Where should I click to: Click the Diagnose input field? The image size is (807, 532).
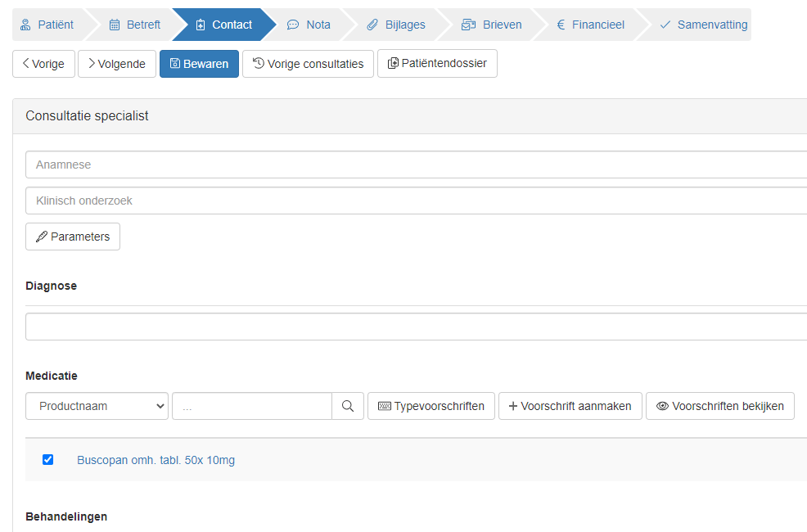tap(417, 327)
